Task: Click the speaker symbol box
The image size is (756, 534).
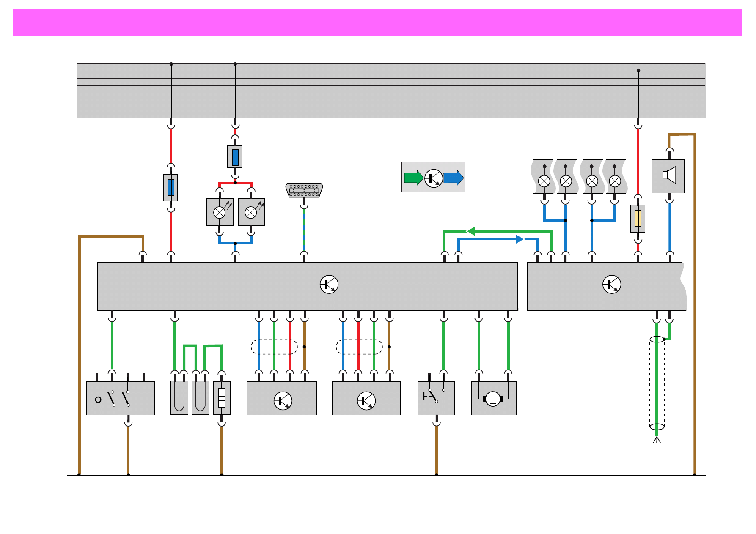Action: click(668, 176)
